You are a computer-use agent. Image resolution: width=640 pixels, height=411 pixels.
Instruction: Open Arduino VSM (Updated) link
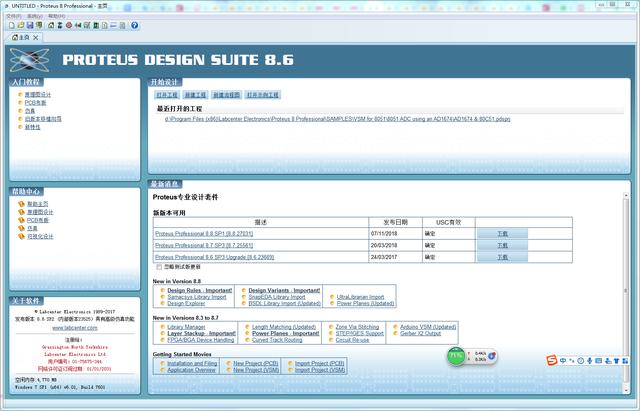pyautogui.click(x=428, y=327)
